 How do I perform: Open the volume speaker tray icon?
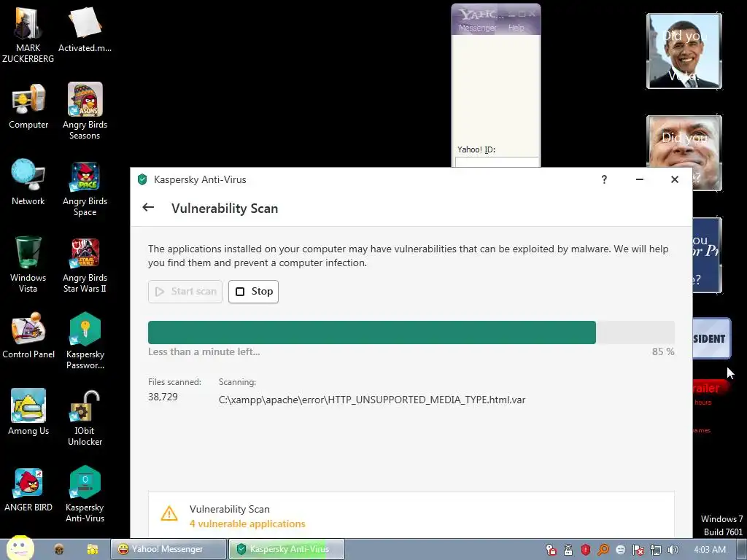[673, 550]
